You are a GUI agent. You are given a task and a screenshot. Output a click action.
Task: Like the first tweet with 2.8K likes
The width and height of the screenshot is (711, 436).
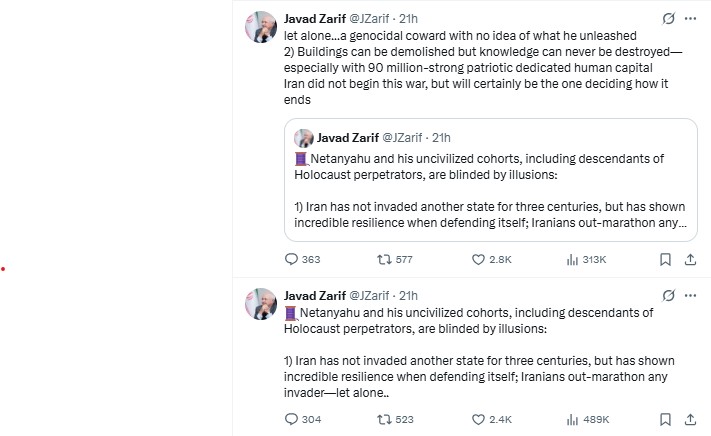[x=478, y=259]
